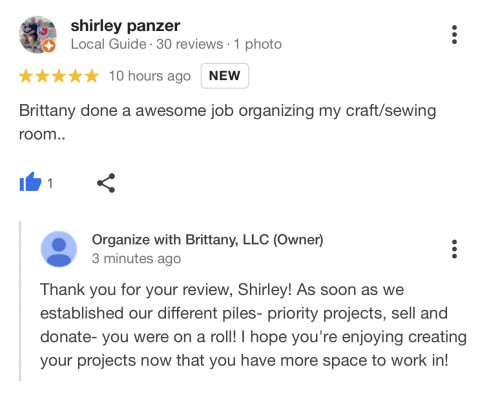Click the NEW badge beside the timestamp
The width and height of the screenshot is (480, 394).
click(x=225, y=76)
